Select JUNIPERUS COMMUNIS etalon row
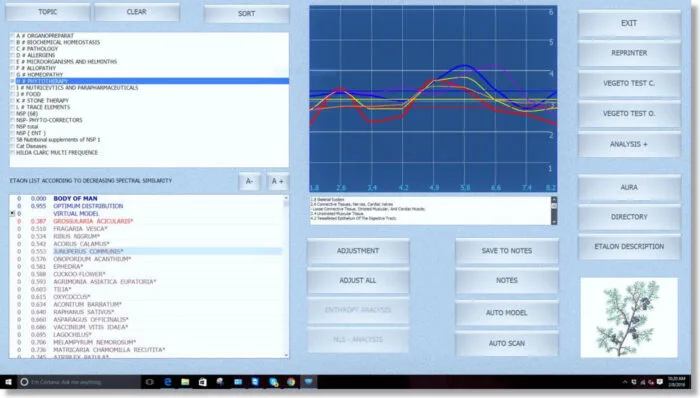This screenshot has width=700, height=398. coord(146,252)
